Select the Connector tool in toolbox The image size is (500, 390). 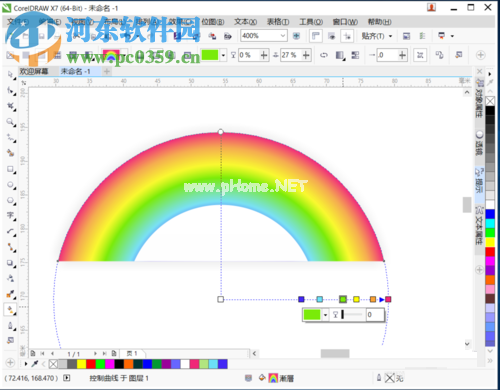coord(11,247)
